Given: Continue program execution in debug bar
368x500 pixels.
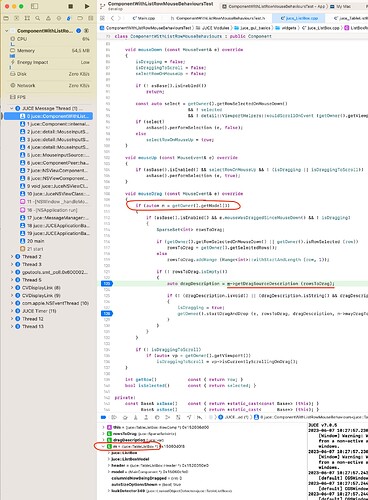Looking at the screenshot, I should (114, 417).
